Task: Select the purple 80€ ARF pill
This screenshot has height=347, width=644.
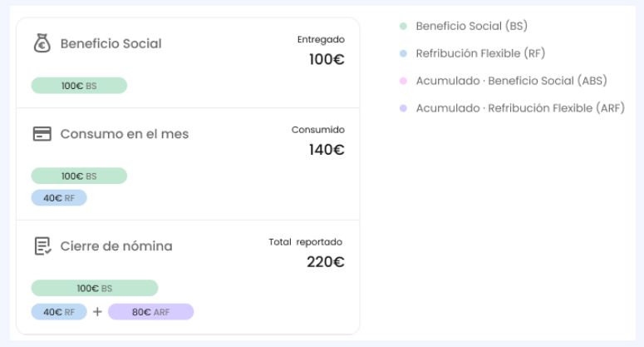Action: point(150,312)
